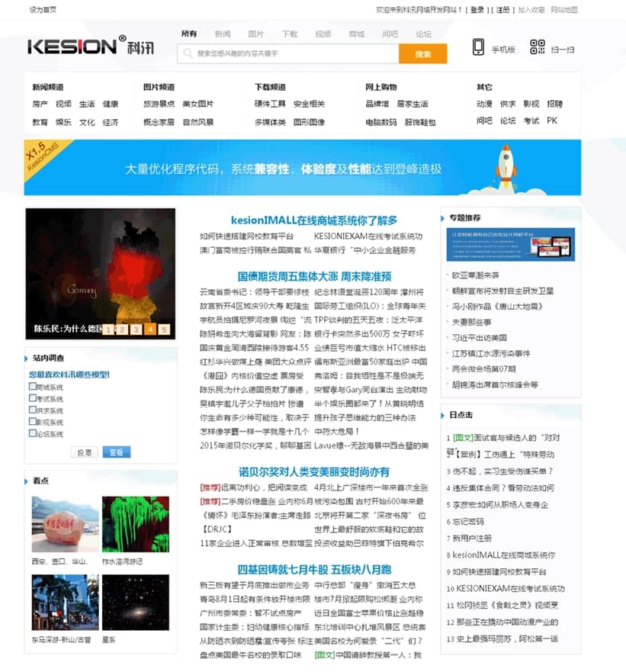Open the galaxy 星系 thumbnail

(136, 602)
